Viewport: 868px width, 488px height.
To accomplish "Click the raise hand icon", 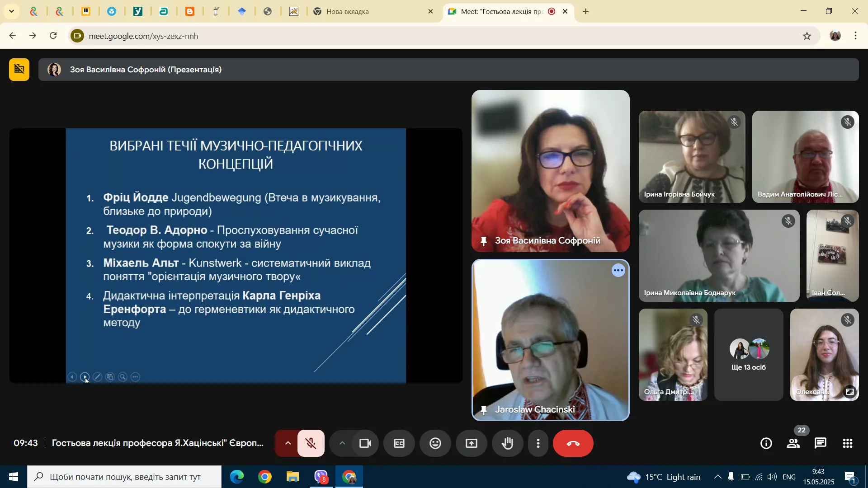I will [508, 443].
